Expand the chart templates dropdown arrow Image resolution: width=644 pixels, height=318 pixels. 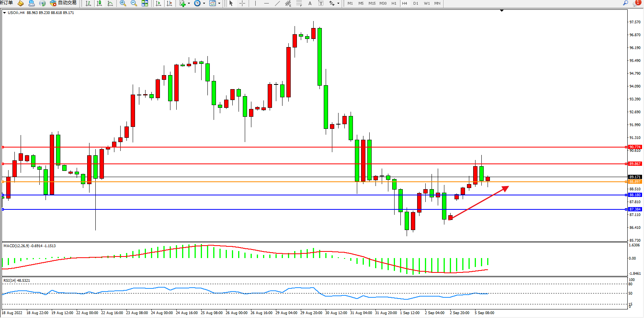[x=219, y=3]
